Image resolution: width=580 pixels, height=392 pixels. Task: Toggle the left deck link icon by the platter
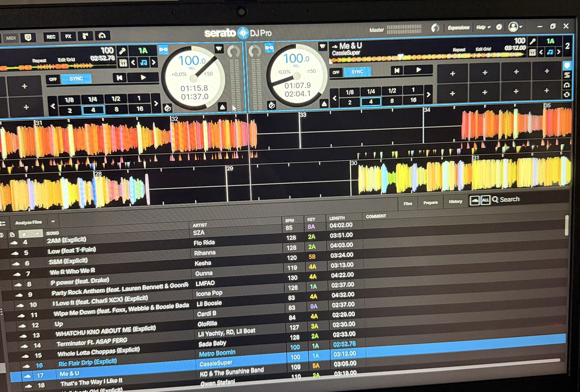[163, 49]
